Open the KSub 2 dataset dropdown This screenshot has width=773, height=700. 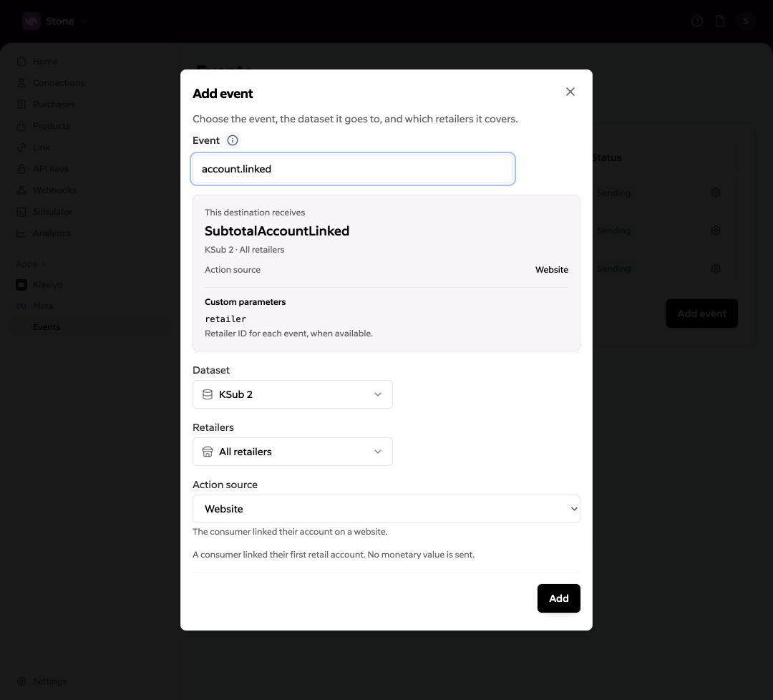292,394
